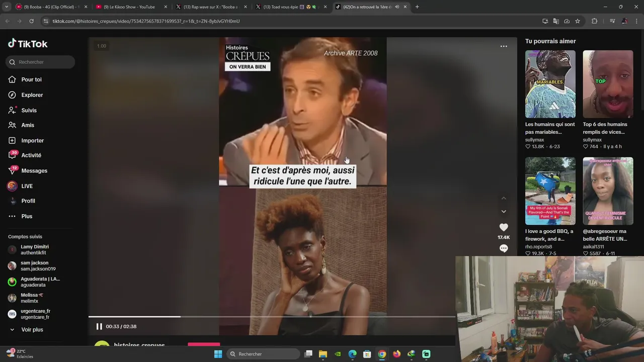Open 'Les humains qui sont pas mariables' title
This screenshot has width=644, height=362.
(x=550, y=128)
